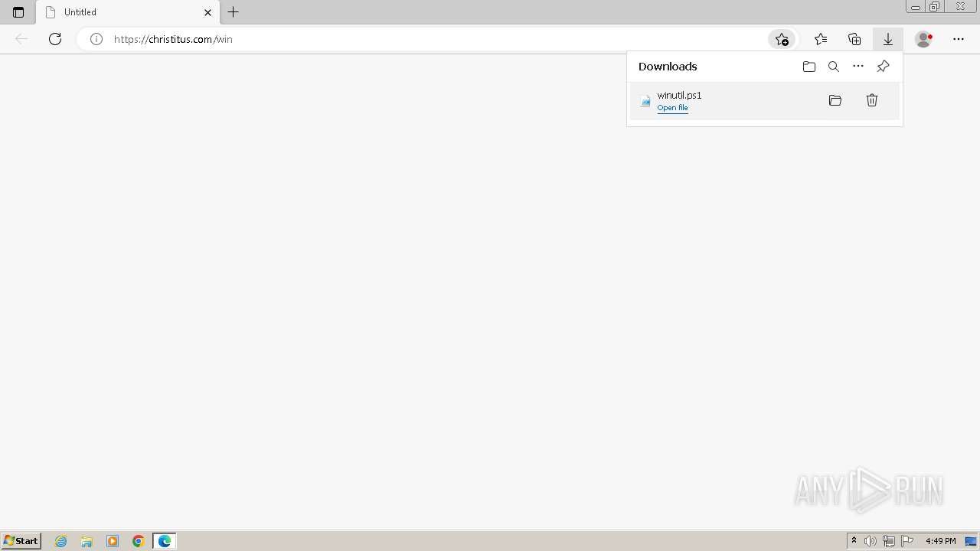Launch Internet Explorer from taskbar
Viewport: 980px width, 551px height.
(x=60, y=541)
